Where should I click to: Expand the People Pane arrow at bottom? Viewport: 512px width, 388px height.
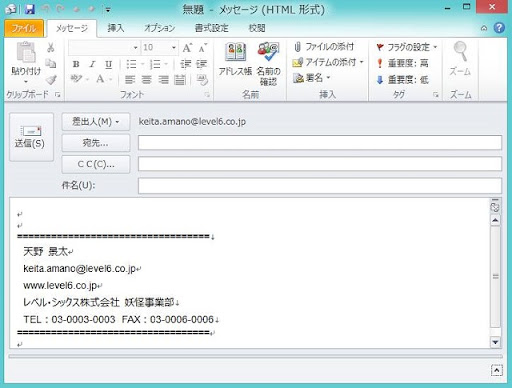click(496, 370)
